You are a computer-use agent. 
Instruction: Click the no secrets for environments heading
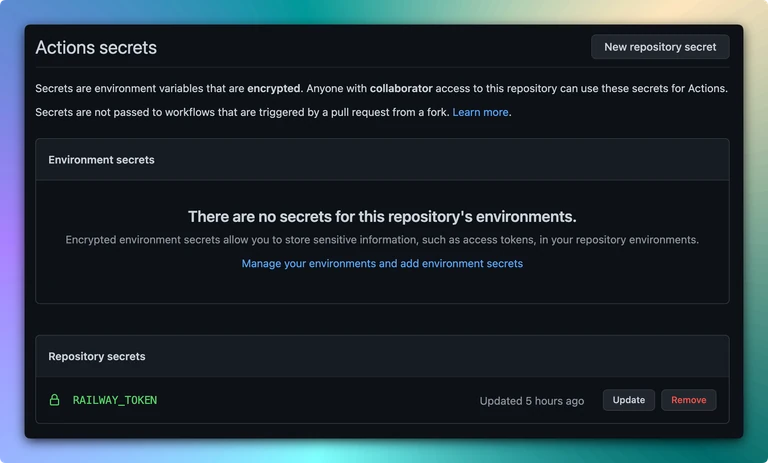click(x=382, y=217)
